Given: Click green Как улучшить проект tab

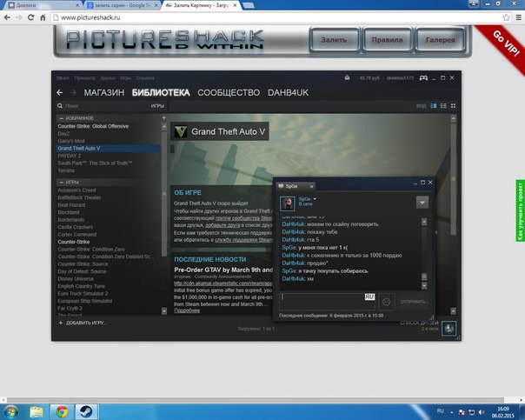Looking at the screenshot, I should (521, 210).
